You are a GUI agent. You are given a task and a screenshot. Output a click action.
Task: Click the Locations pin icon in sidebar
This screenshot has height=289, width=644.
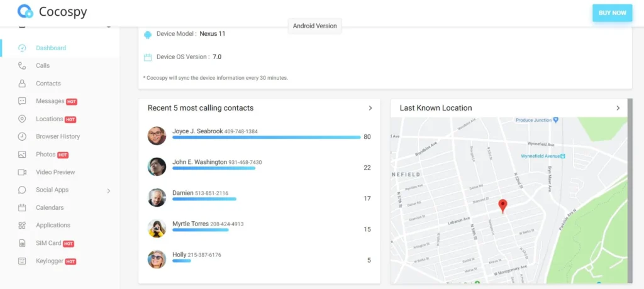click(x=22, y=119)
